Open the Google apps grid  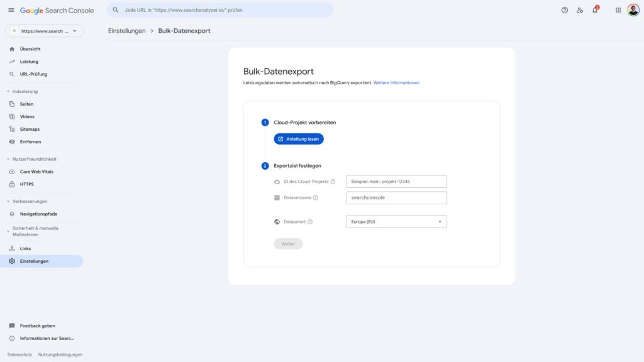coord(618,10)
